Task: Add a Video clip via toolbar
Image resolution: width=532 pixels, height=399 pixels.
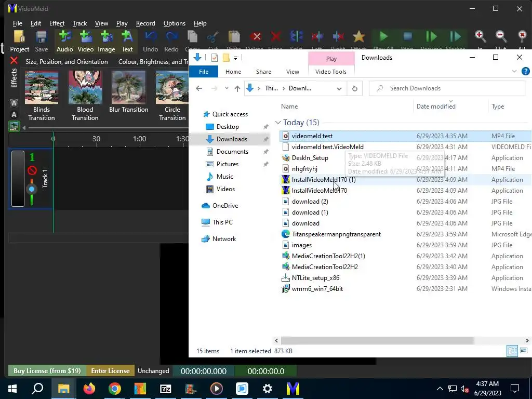Action: [x=86, y=41]
